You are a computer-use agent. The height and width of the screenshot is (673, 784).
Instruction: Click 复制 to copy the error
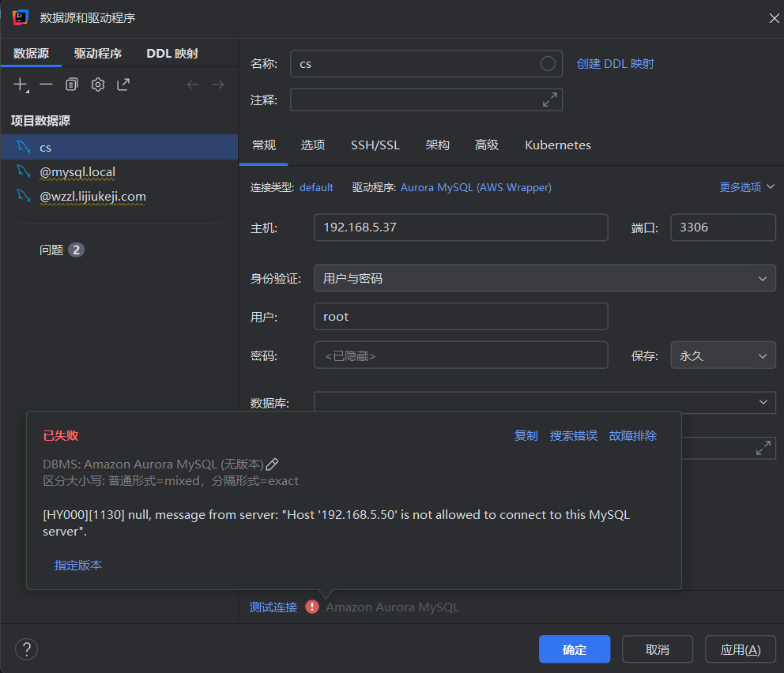coord(526,436)
